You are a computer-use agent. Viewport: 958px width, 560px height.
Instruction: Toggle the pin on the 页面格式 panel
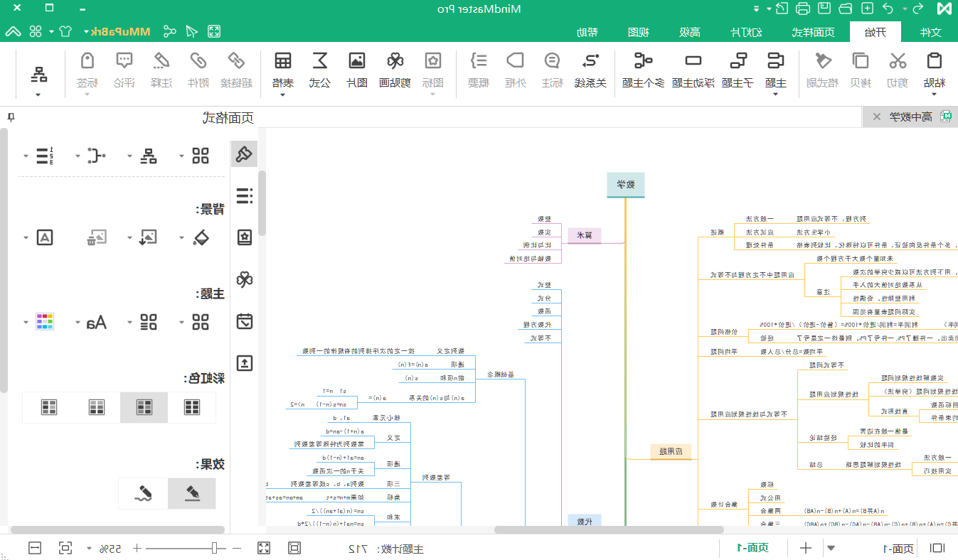click(x=10, y=117)
